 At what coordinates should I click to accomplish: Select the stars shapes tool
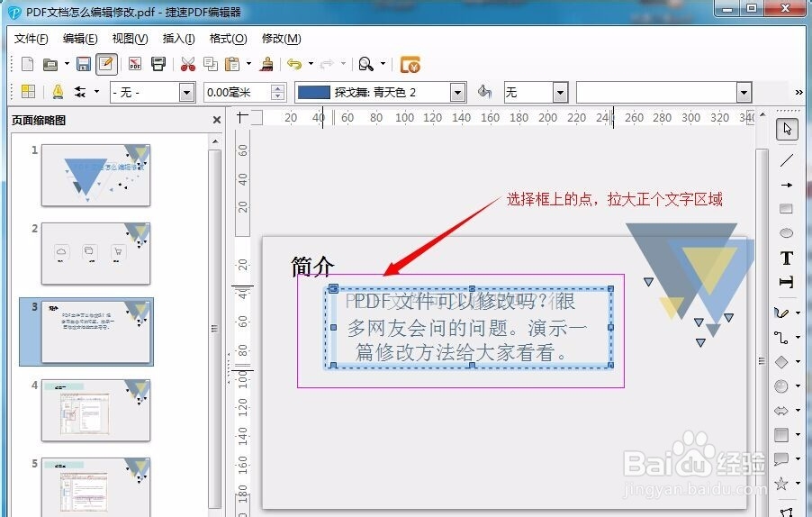pos(782,484)
